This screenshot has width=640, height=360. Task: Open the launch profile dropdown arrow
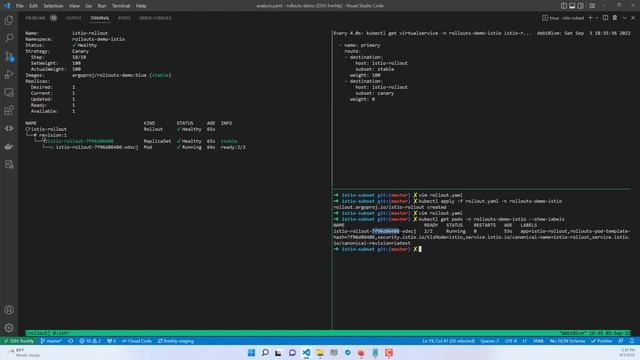point(596,18)
